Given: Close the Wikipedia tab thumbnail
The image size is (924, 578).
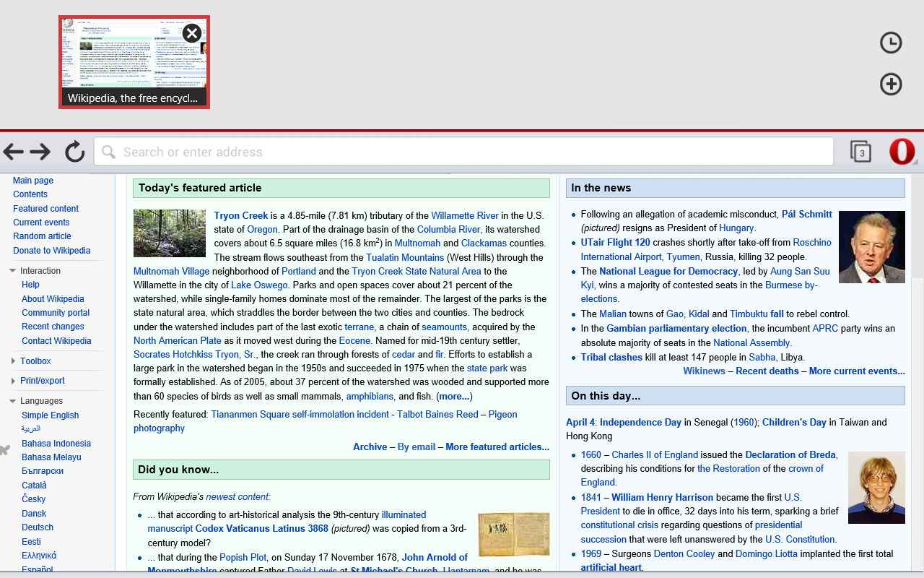Looking at the screenshot, I should (x=191, y=33).
